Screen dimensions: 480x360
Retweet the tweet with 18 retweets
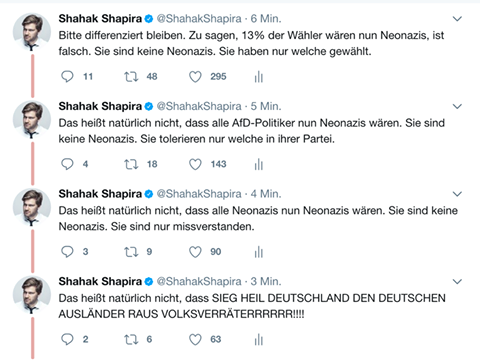pos(131,164)
